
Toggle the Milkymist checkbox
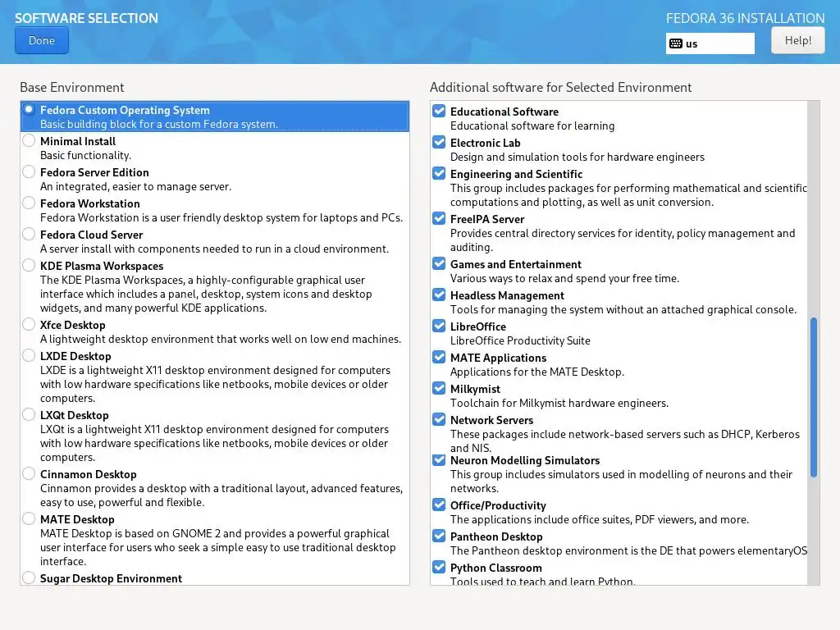click(x=439, y=387)
